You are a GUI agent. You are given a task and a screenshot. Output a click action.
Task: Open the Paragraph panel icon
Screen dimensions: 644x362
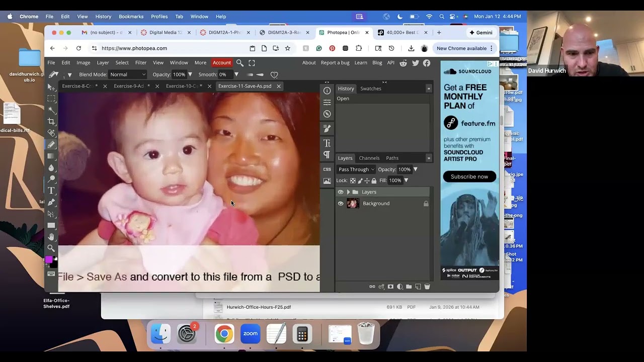tap(327, 155)
